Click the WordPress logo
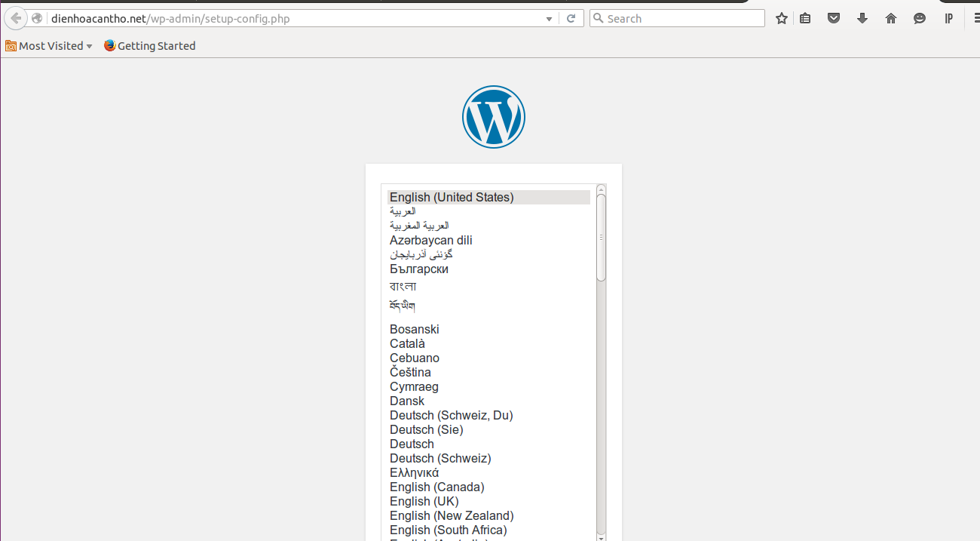The image size is (980, 541). [494, 116]
